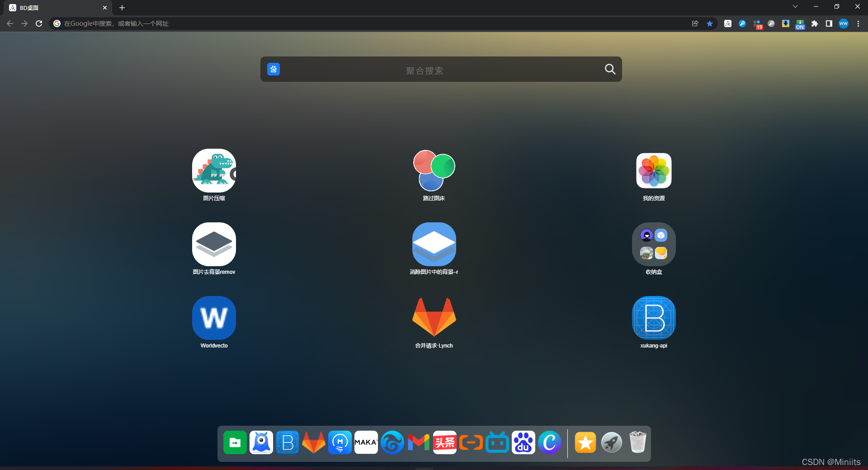
Task: Toggle the bookmark star
Action: [x=710, y=23]
